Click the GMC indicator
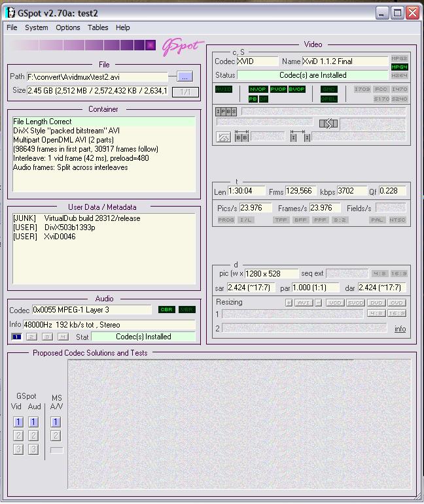 tap(328, 90)
